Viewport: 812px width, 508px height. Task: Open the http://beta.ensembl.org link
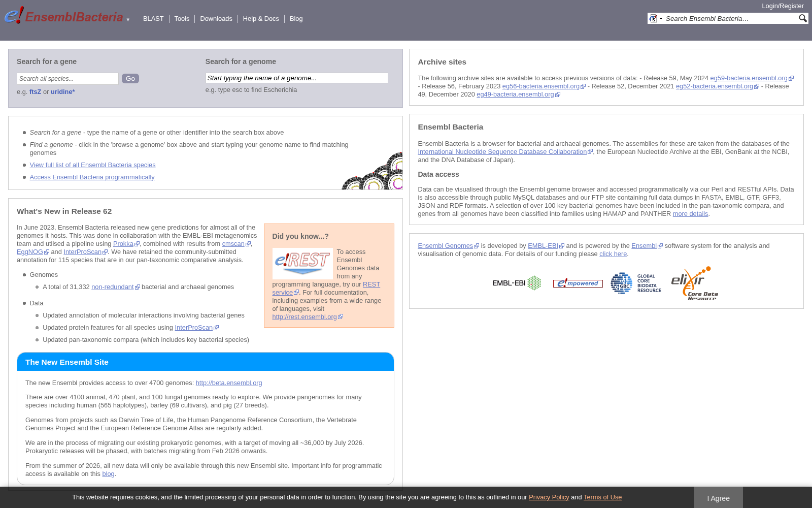229,383
